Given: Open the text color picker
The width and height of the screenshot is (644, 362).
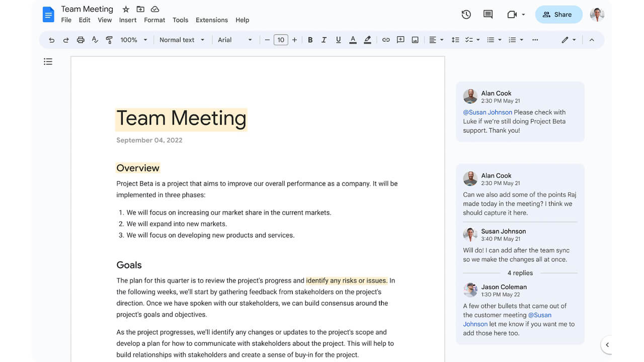Looking at the screenshot, I should (353, 40).
